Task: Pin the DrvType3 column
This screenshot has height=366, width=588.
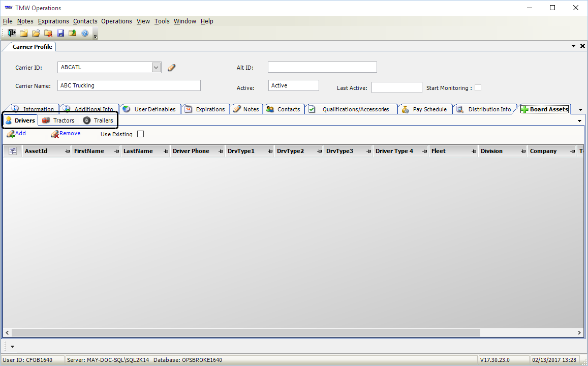Action: 368,151
